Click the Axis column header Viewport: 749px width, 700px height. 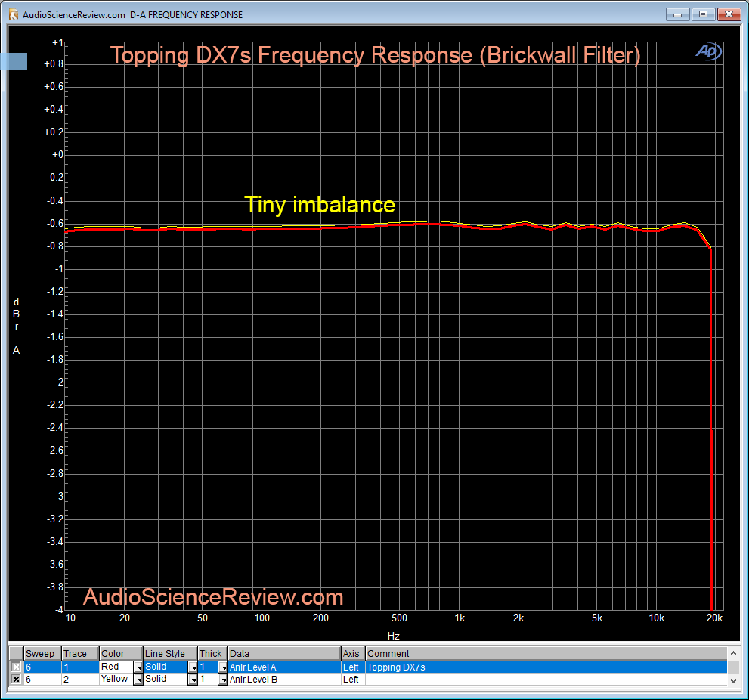[354, 654]
